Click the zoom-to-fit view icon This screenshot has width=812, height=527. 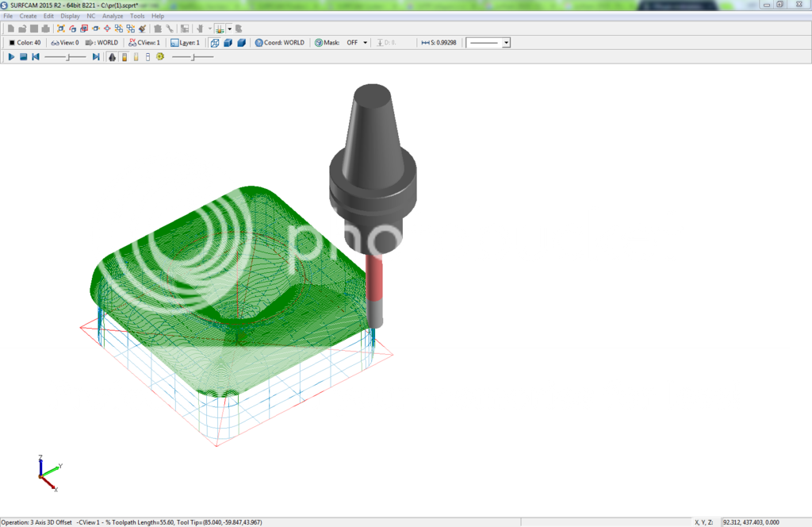[60, 29]
